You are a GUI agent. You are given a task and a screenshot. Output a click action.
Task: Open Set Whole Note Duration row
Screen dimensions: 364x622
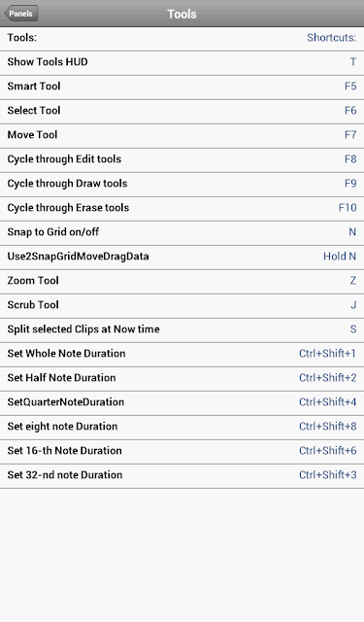click(x=182, y=355)
